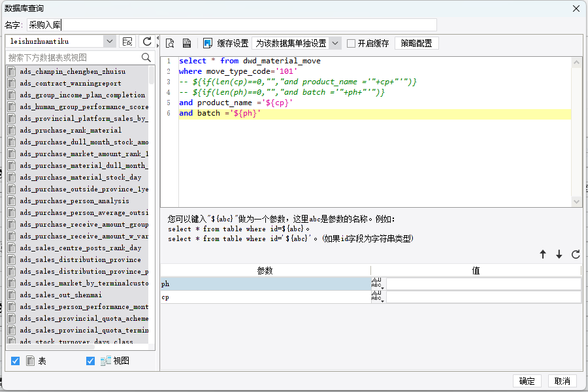Toggle the 表 checkbox
The height and width of the screenshot is (392, 588).
pos(16,361)
